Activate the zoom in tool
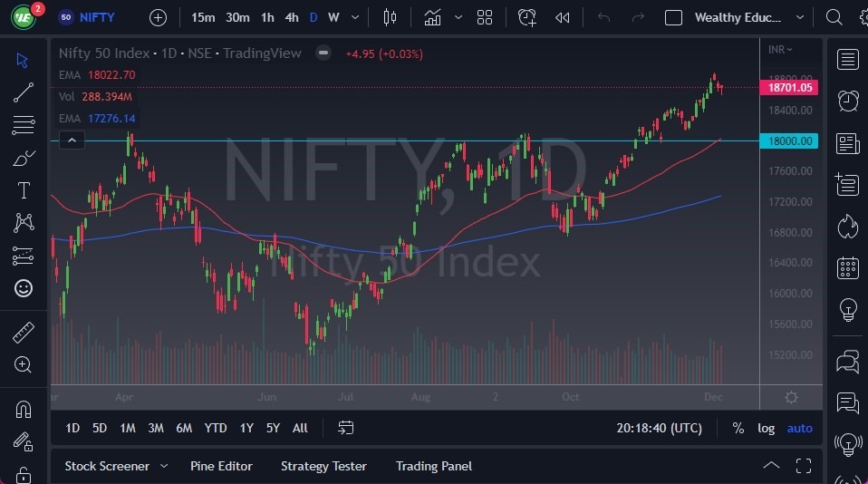The width and height of the screenshot is (868, 484). point(24,364)
